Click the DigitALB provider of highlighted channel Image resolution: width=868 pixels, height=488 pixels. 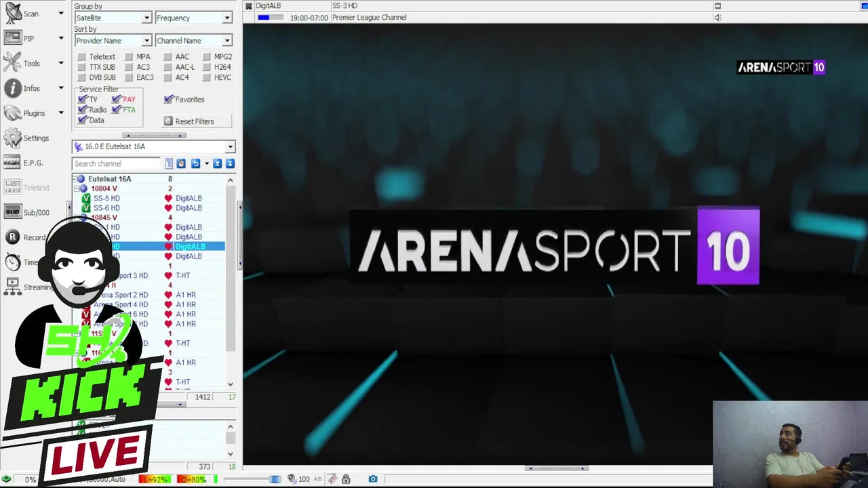pyautogui.click(x=191, y=247)
